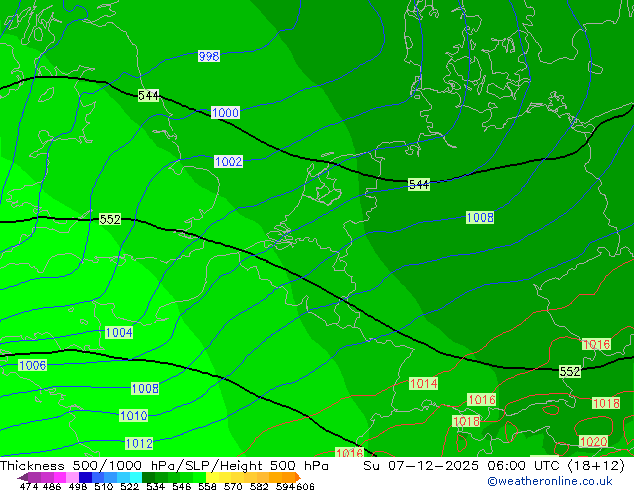Click the legend value 534

[x=155, y=486]
